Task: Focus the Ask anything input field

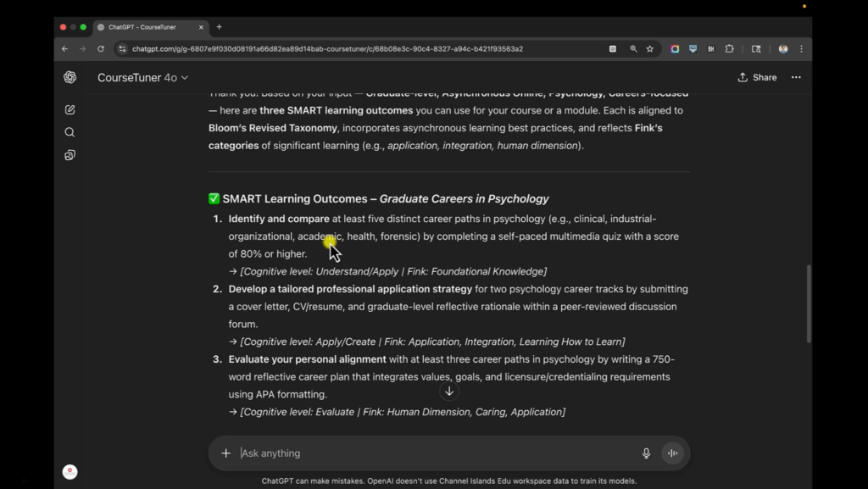Action: point(437,453)
